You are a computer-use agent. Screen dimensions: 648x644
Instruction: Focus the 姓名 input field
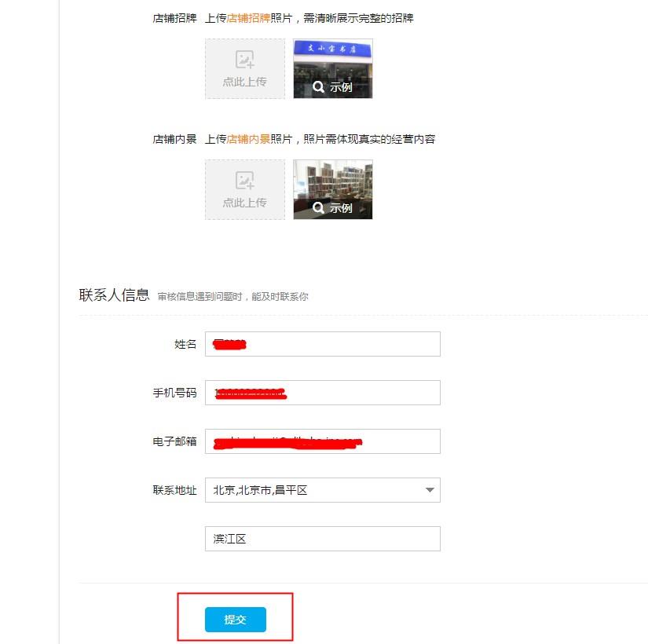click(x=323, y=344)
